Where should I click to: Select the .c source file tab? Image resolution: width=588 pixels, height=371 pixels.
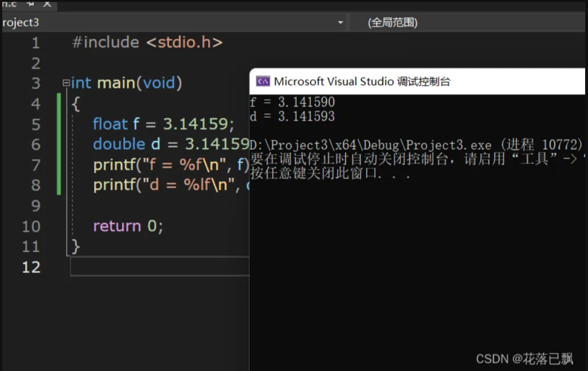point(9,3)
